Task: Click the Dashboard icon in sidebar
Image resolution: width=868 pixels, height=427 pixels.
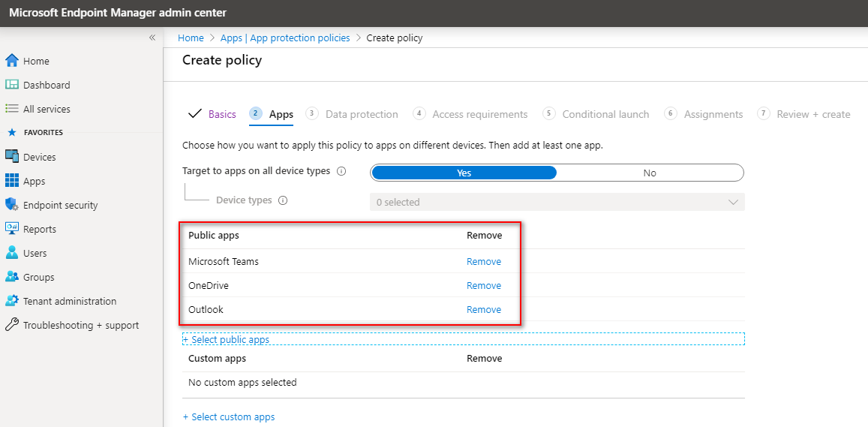Action: coord(11,85)
